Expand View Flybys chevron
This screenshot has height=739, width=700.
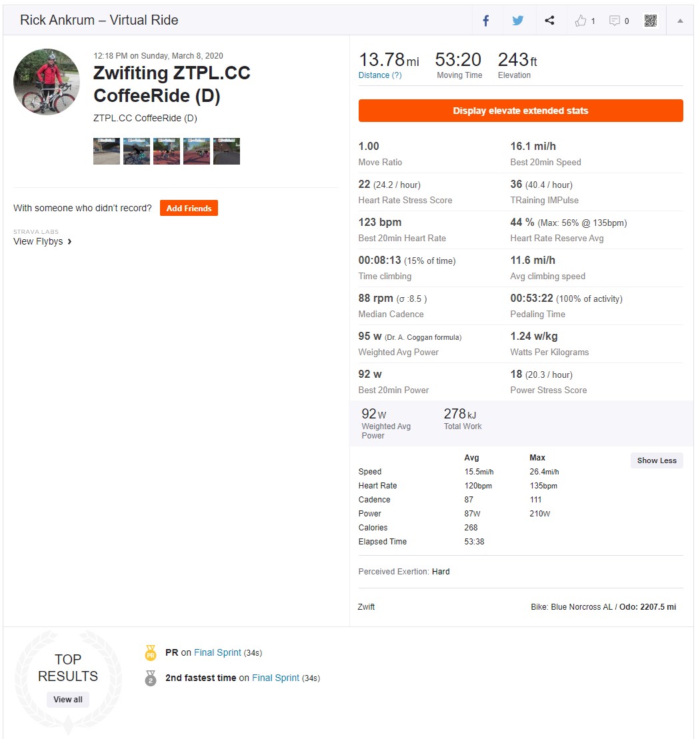point(69,241)
